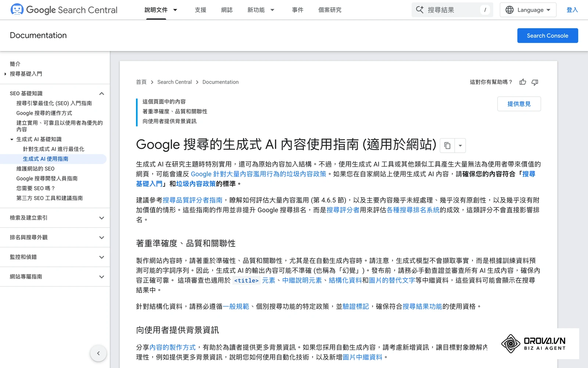Jump to 著重準確度、品質和關聯性 in page contents
Image resolution: width=588 pixels, height=368 pixels.
click(175, 112)
